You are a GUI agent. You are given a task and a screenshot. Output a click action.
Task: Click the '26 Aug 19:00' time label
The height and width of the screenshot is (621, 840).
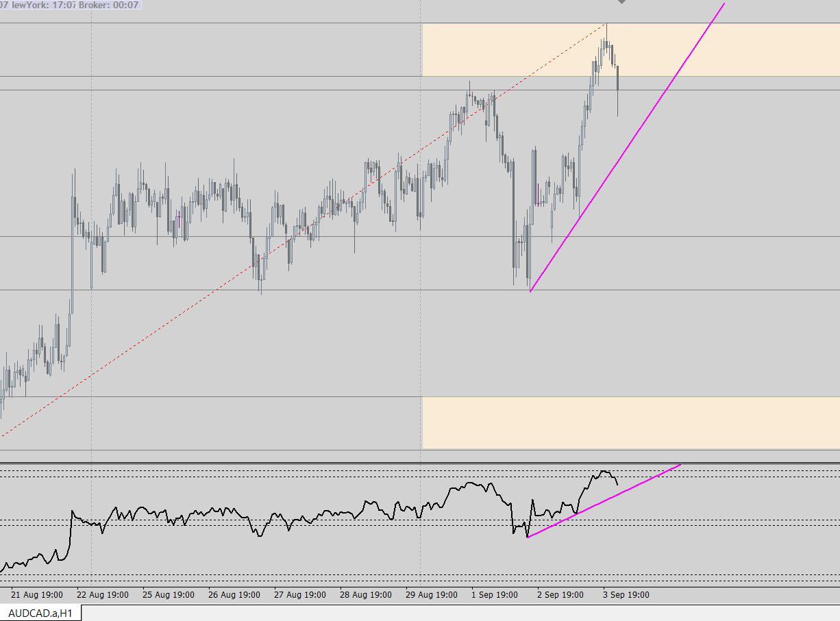234,594
